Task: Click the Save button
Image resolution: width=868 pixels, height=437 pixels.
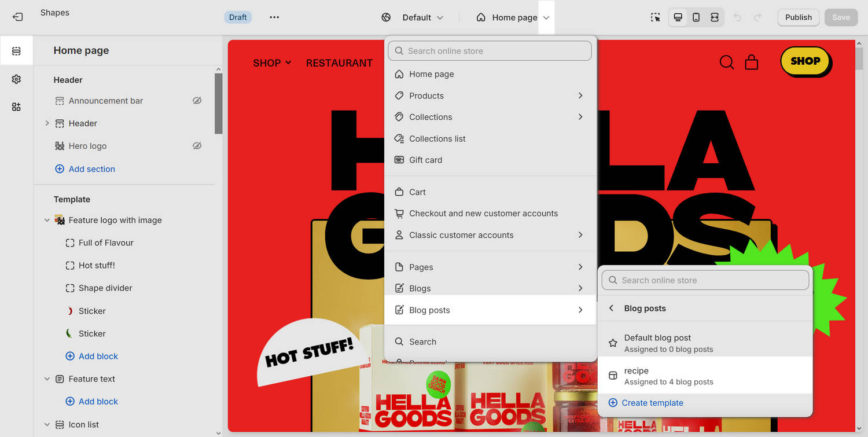Action: click(841, 17)
